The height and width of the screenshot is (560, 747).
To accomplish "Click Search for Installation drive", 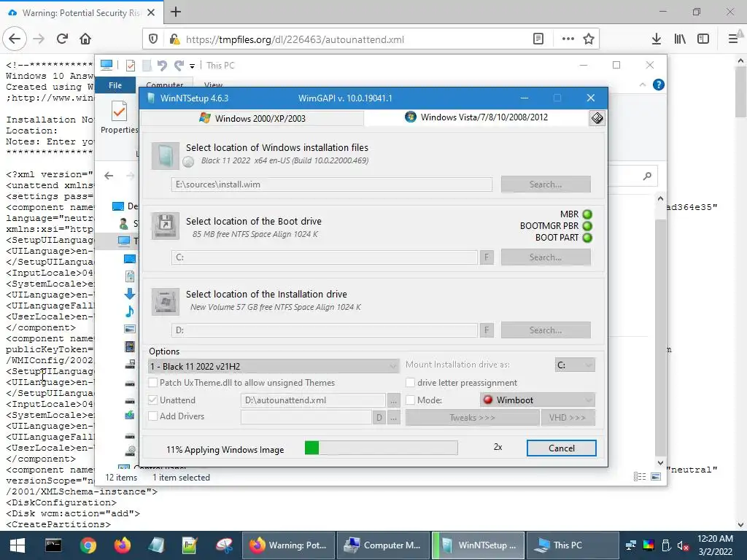I will pyautogui.click(x=546, y=330).
